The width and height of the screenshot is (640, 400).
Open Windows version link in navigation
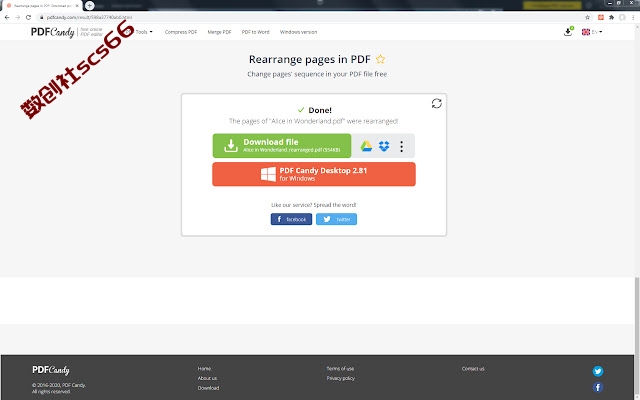point(298,32)
